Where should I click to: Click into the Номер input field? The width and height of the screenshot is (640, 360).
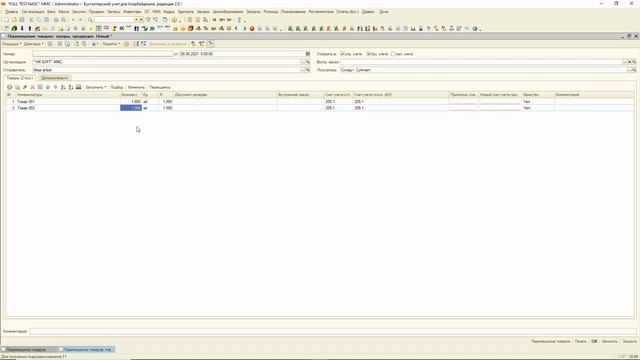102,54
